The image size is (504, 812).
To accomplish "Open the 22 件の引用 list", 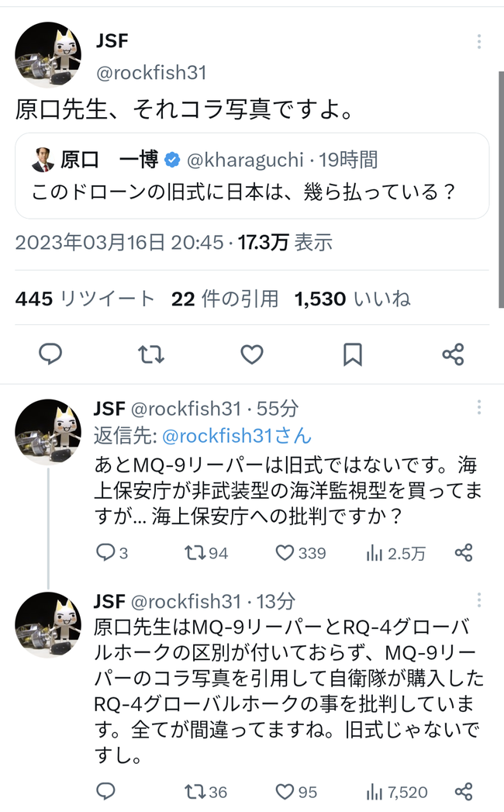I will (225, 299).
